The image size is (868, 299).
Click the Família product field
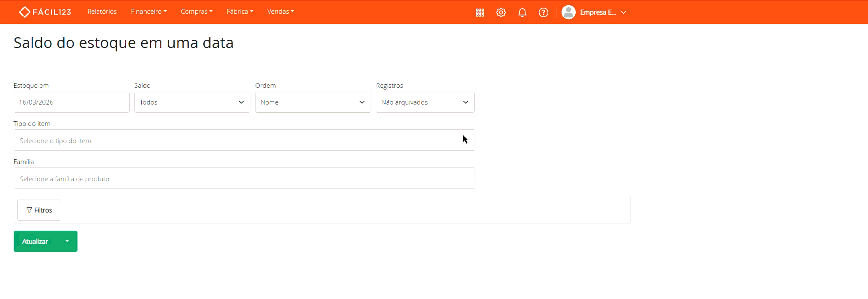coord(244,179)
